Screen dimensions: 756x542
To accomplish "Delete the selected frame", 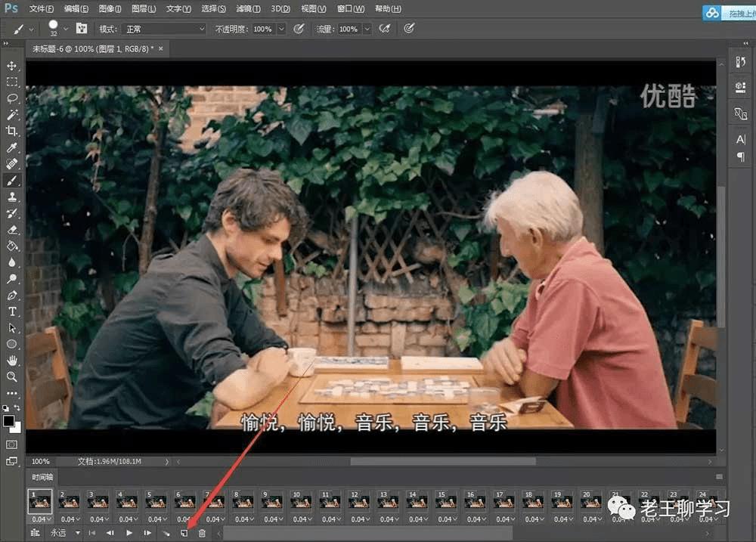I will (x=202, y=533).
